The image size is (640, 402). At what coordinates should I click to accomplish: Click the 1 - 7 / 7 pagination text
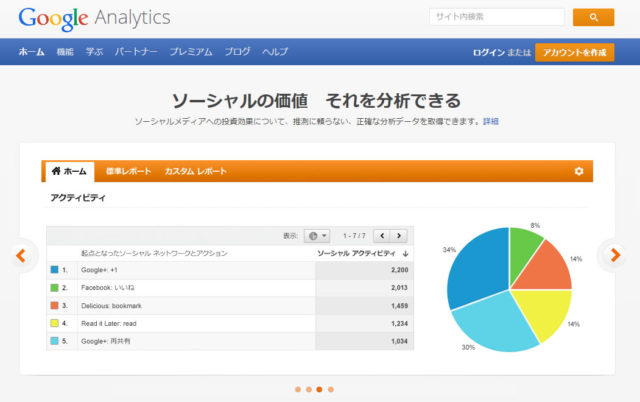[354, 236]
